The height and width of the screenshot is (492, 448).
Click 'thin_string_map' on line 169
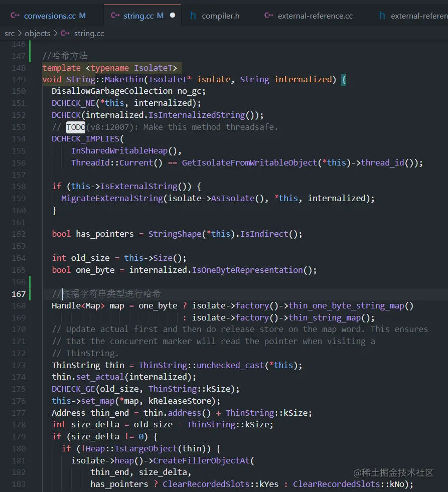[325, 317]
